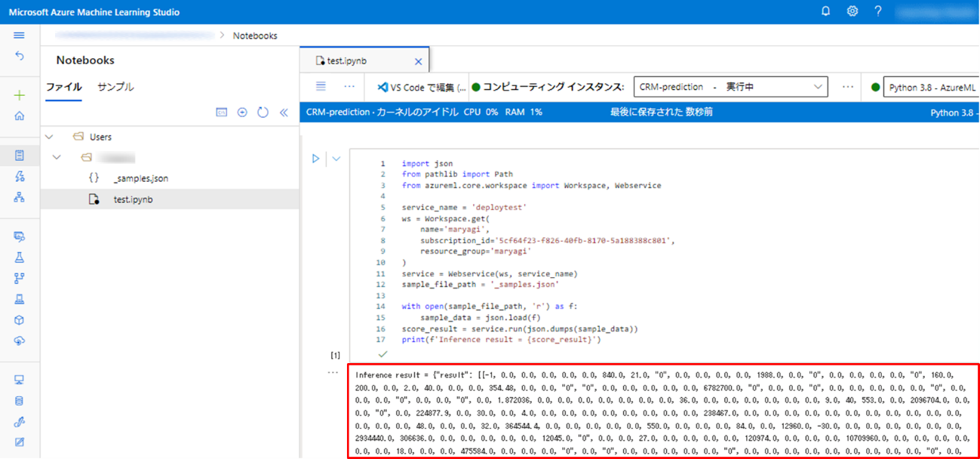Screen dimensions: 980x459
Task: Click the コンピューティング インスタンス label
Action: coord(553,87)
